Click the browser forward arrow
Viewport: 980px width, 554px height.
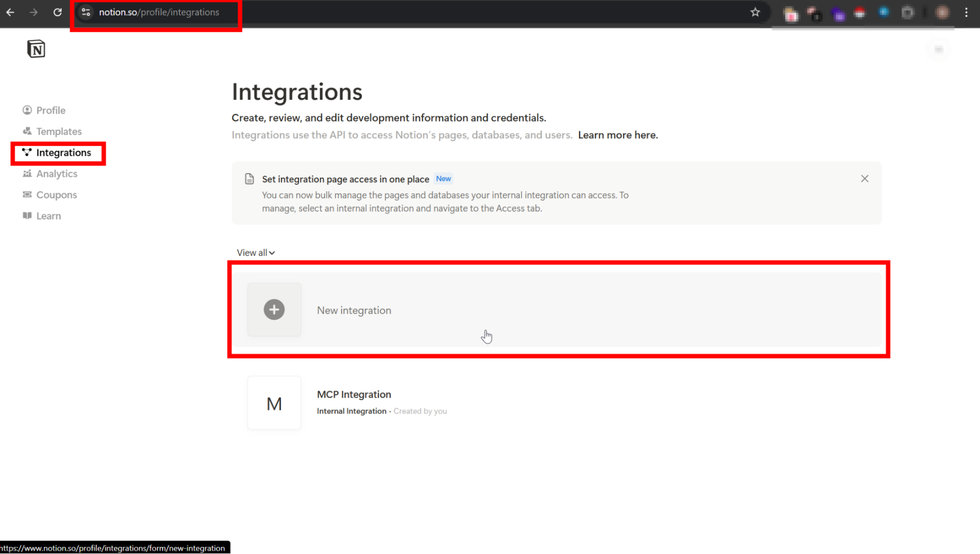click(x=34, y=12)
